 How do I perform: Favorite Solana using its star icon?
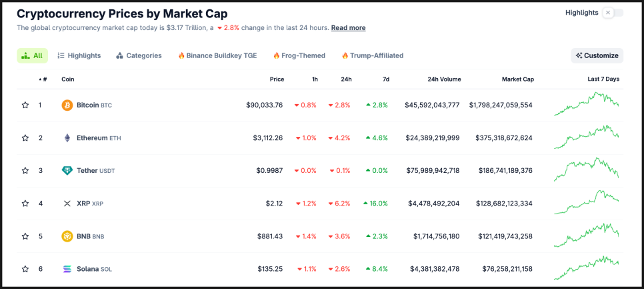25,269
